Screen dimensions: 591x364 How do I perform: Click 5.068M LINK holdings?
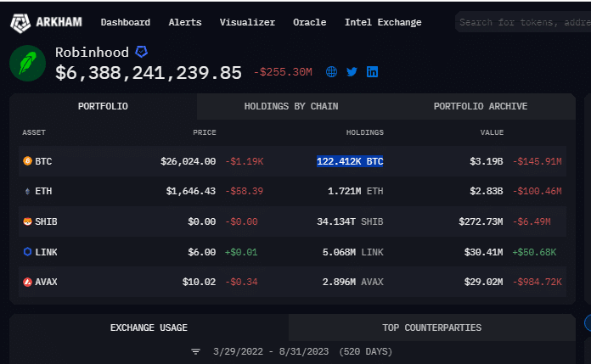[x=352, y=252]
